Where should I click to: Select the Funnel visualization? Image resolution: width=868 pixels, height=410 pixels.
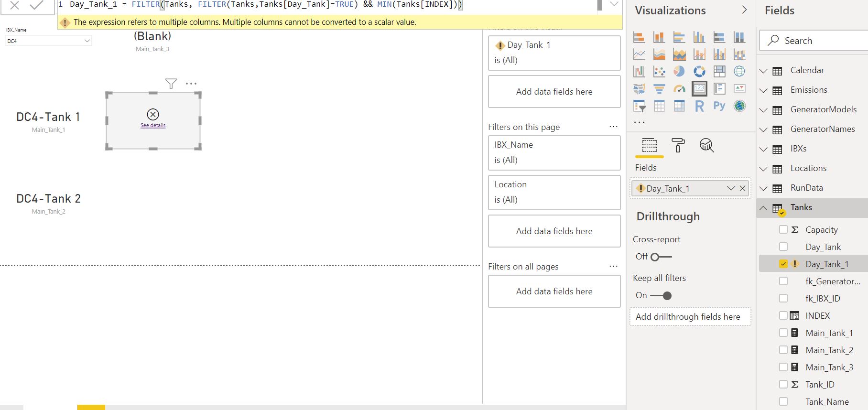(x=659, y=89)
